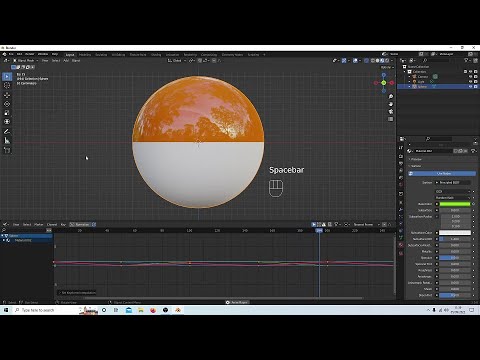Open the Add menu in viewport header
This screenshot has width=480, height=360.
[66, 60]
